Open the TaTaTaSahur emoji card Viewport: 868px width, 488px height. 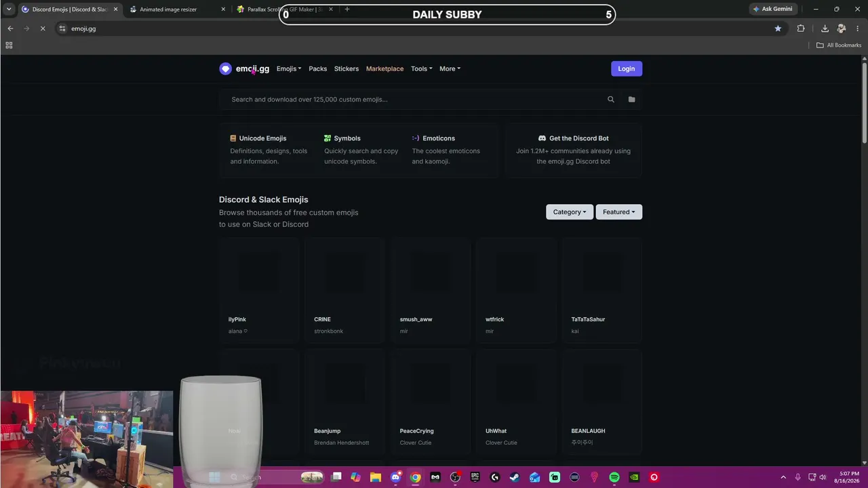[602, 290]
